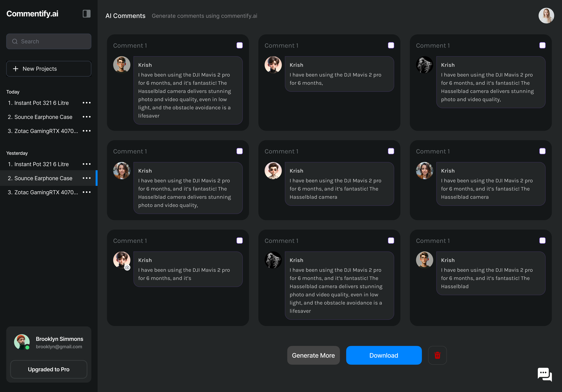Click comment text ending 'for 6 months,'
The width and height of the screenshot is (562, 392).
335,79
